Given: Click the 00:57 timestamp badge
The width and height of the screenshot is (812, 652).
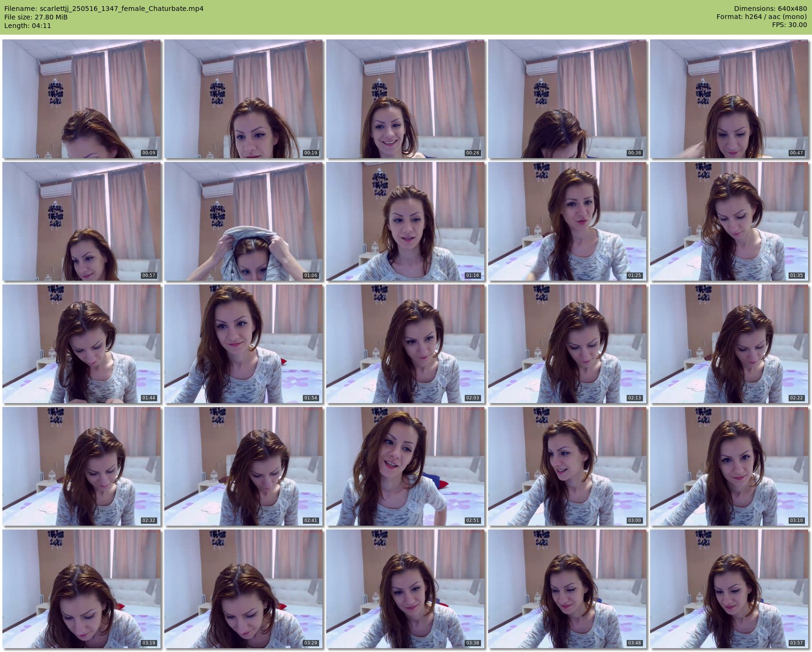Looking at the screenshot, I should pos(149,275).
